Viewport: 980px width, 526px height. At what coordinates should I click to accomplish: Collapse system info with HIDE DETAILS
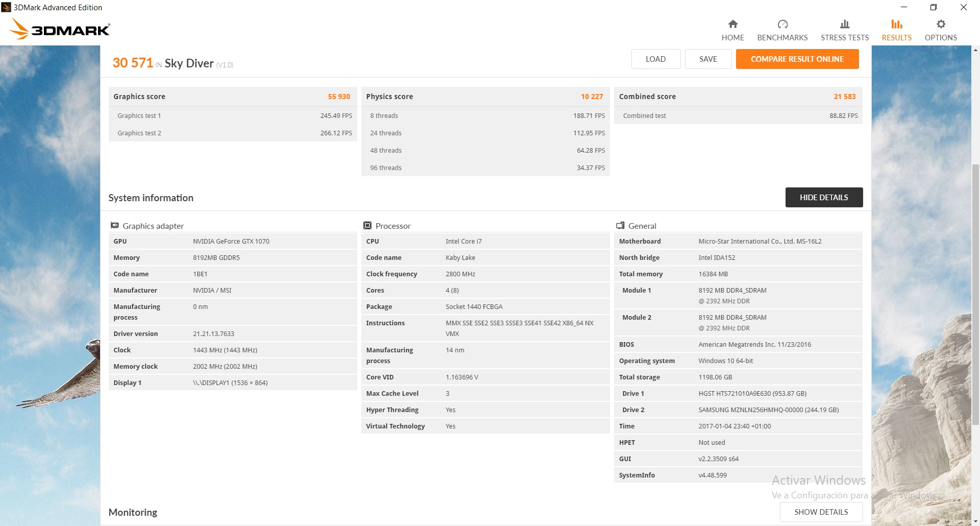824,197
